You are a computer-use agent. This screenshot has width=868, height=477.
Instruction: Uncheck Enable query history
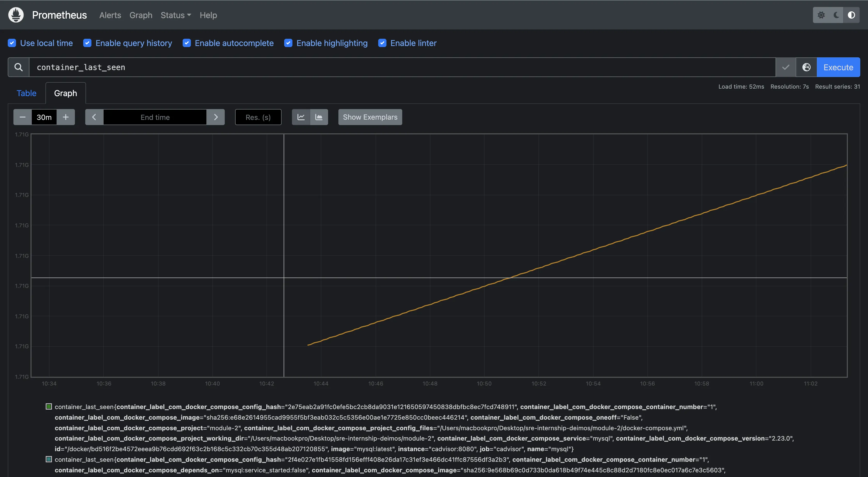[x=87, y=43]
